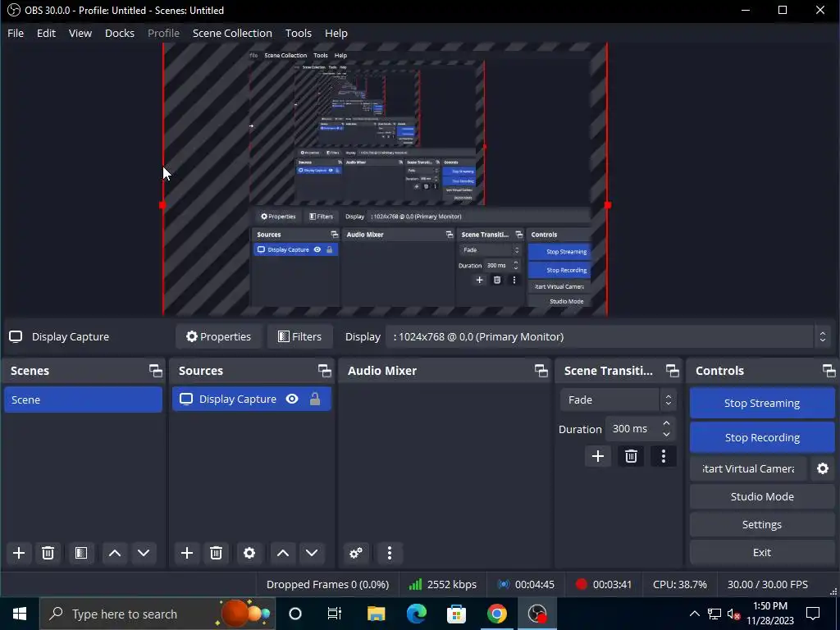Click Stop Streaming button
This screenshot has width=840, height=630.
[x=762, y=403]
